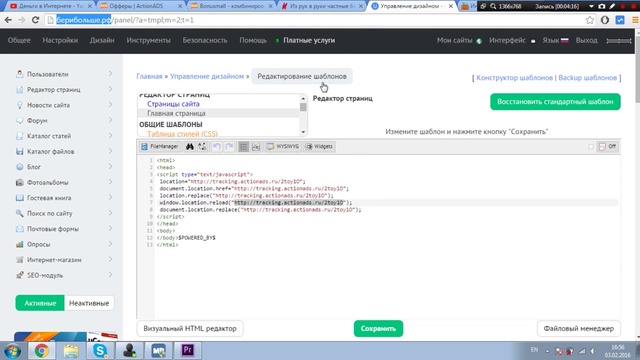Click the Windows Start button
Viewport: 640px width, 360px height.
(x=12, y=351)
